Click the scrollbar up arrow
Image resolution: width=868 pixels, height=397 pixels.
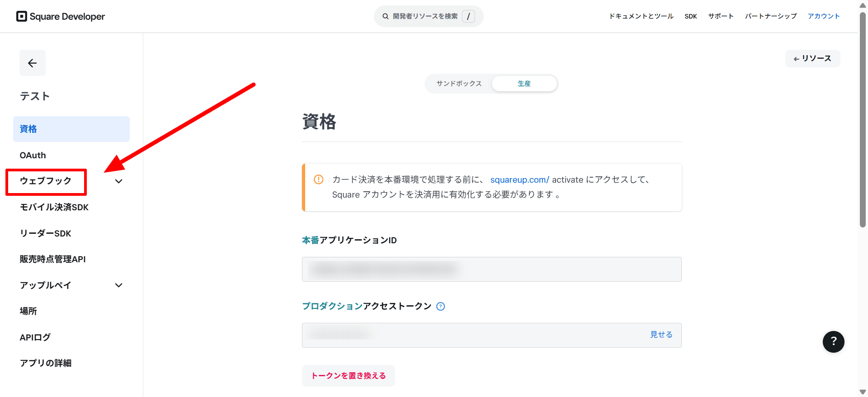click(863, 5)
